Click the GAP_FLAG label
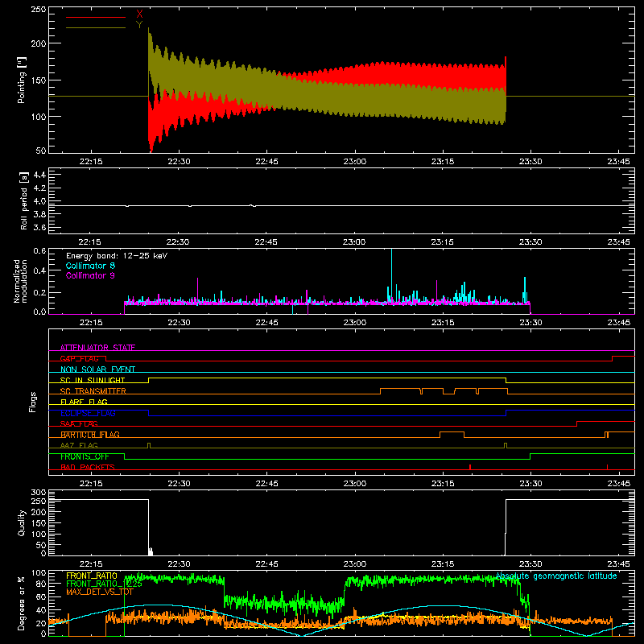Screen dimensions: 644x644 point(79,358)
